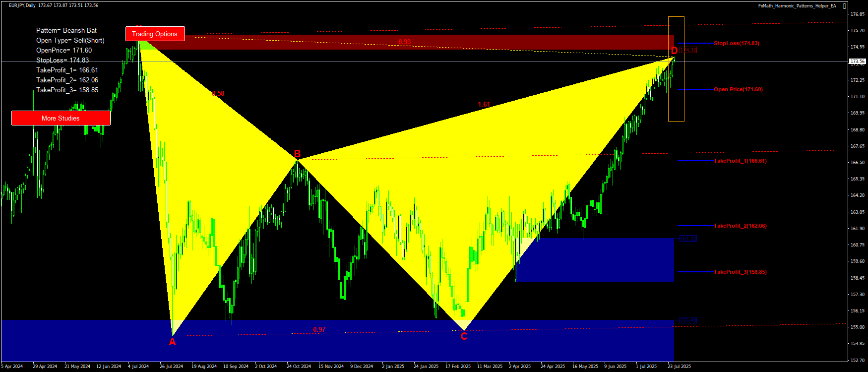Select the 161.22 blue price tag
The height and width of the screenshot is (372, 868).
pyautogui.click(x=688, y=239)
